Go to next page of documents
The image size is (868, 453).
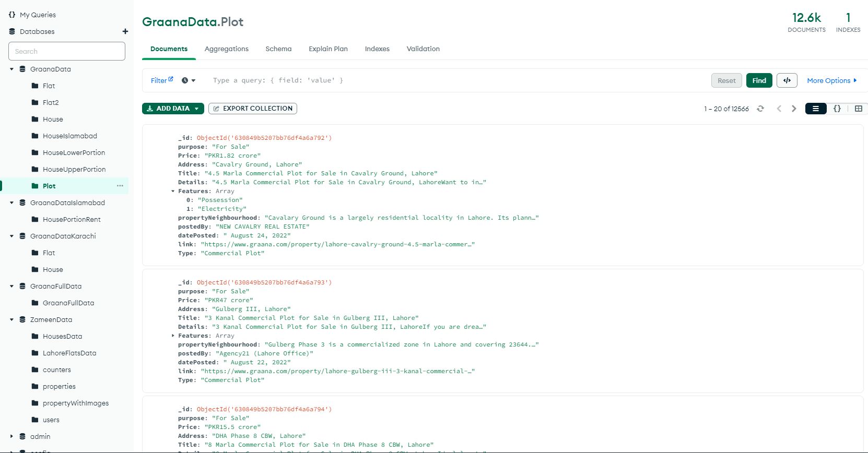(794, 109)
